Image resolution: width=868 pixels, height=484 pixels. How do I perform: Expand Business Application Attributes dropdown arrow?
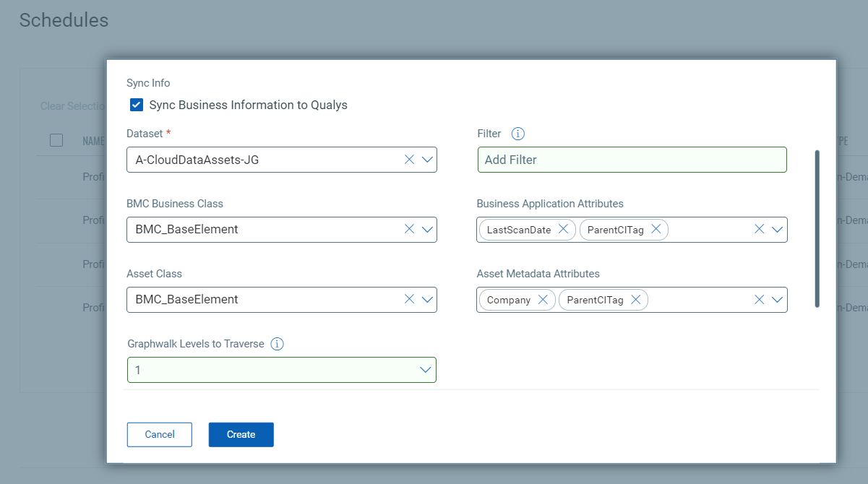point(777,230)
